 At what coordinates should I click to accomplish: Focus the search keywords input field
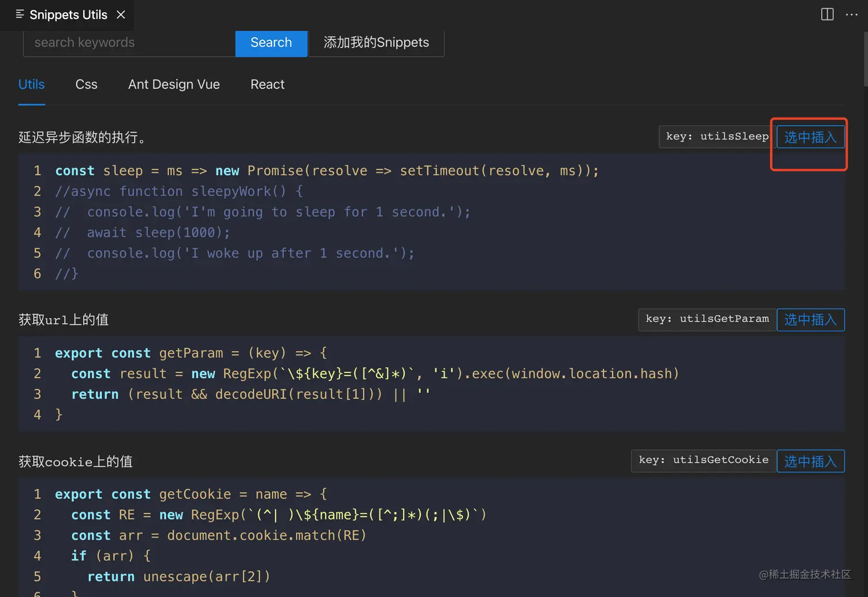129,43
